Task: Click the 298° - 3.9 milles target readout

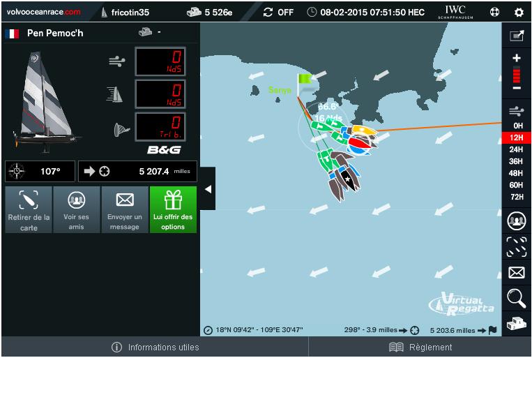Action: point(381,330)
